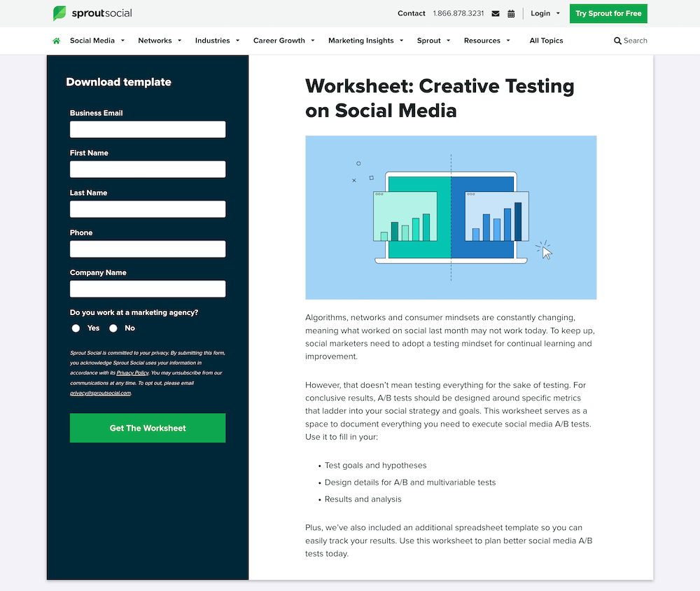Click the calendar icon in the header
Screen dimensions: 700x591
coord(512,13)
